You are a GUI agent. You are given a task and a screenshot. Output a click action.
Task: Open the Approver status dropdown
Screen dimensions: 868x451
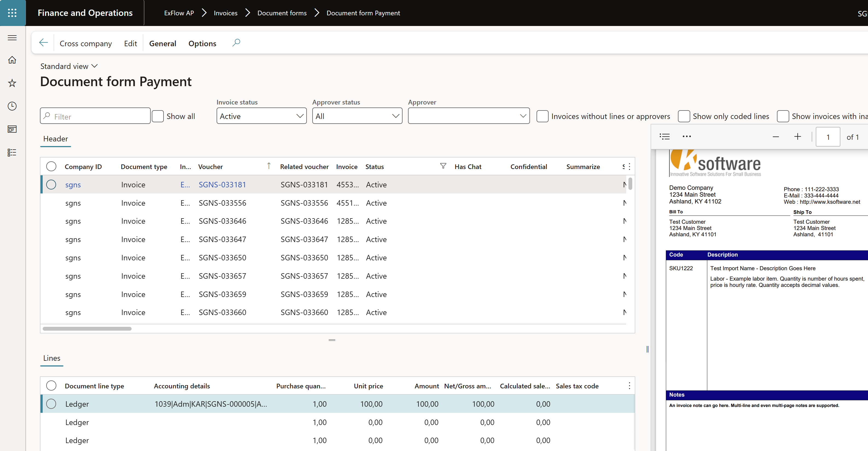pos(357,116)
